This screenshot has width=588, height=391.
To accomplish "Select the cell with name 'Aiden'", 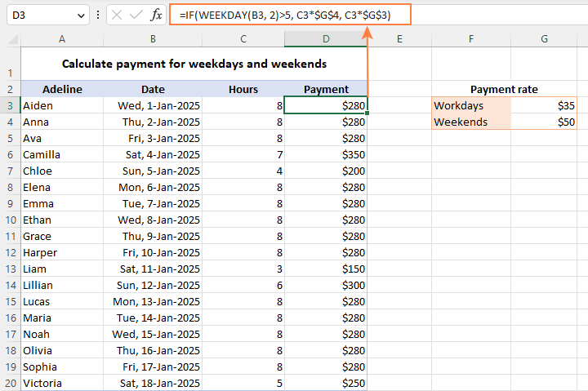I will 62,106.
